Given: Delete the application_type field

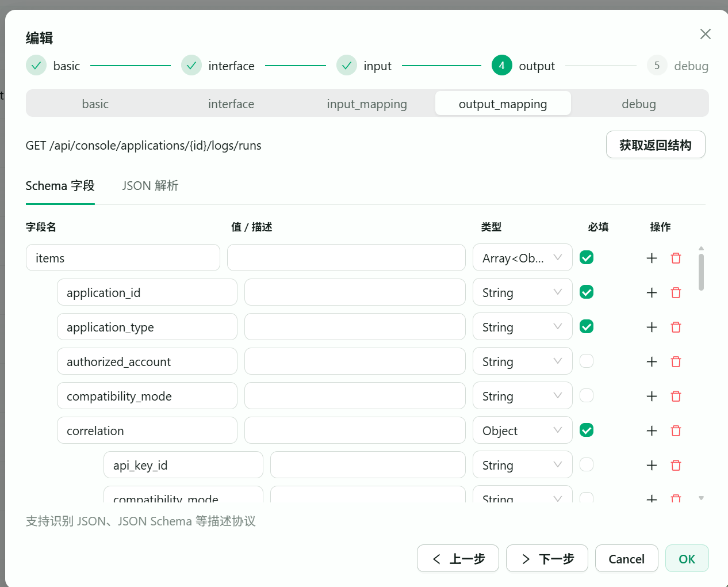Looking at the screenshot, I should click(676, 327).
